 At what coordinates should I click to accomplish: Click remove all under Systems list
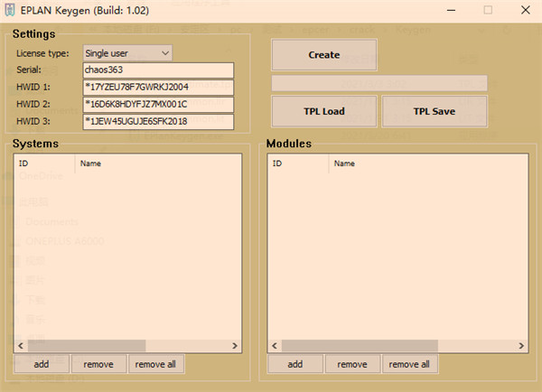(156, 364)
